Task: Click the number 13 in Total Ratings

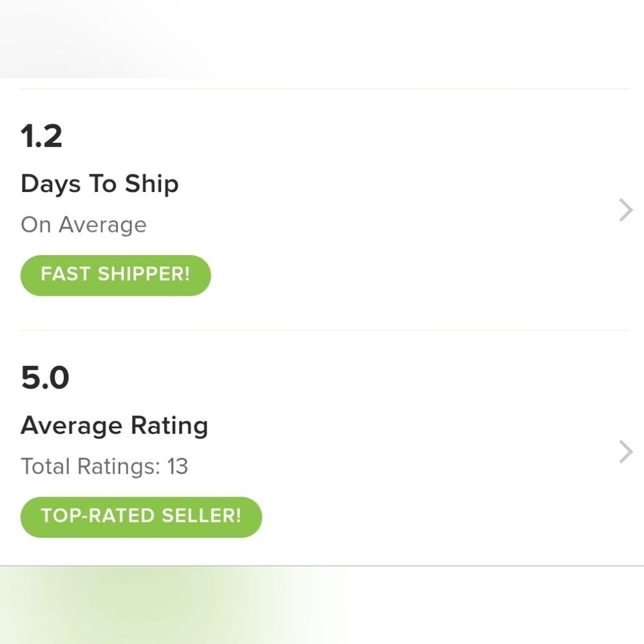Action: (177, 466)
